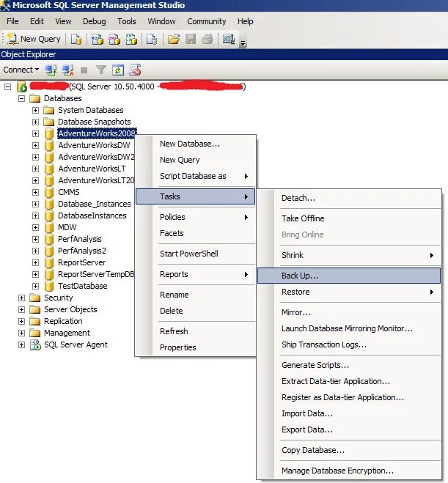448x483 pixels.
Task: Click the Open File folder icon
Action: point(174,39)
